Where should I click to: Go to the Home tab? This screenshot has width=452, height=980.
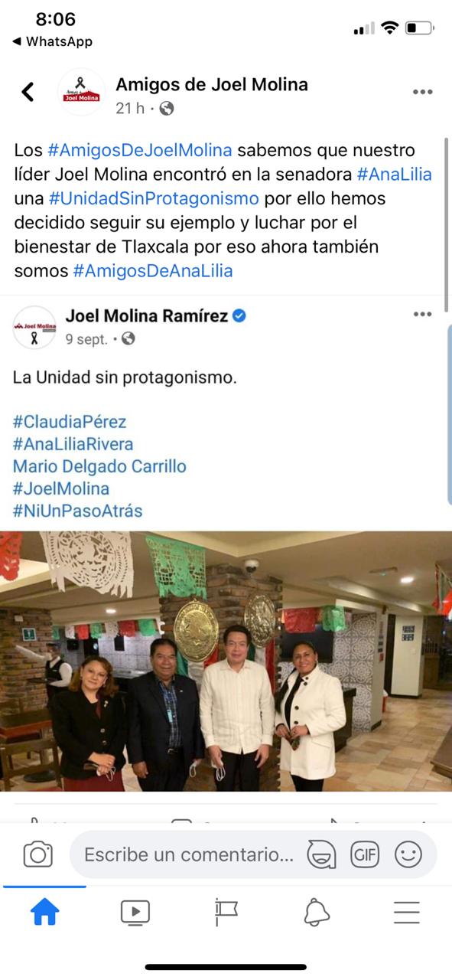click(44, 912)
